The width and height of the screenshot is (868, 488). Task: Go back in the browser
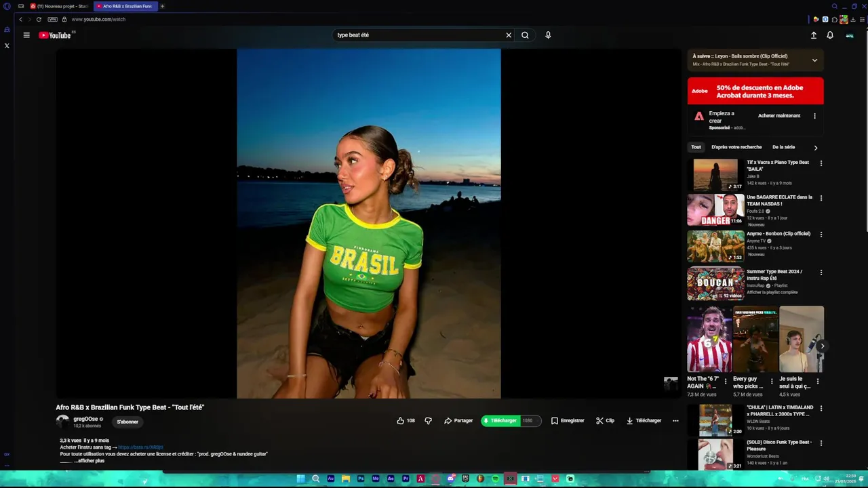click(x=20, y=19)
